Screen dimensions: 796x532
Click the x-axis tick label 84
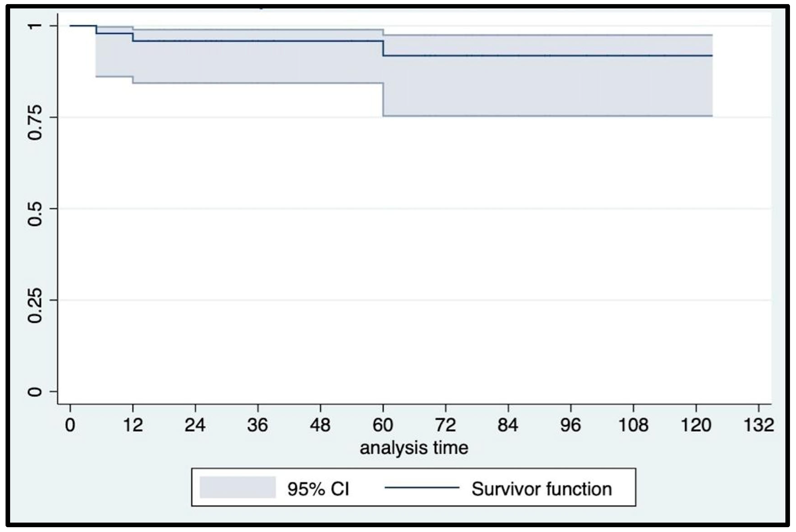pyautogui.click(x=508, y=425)
